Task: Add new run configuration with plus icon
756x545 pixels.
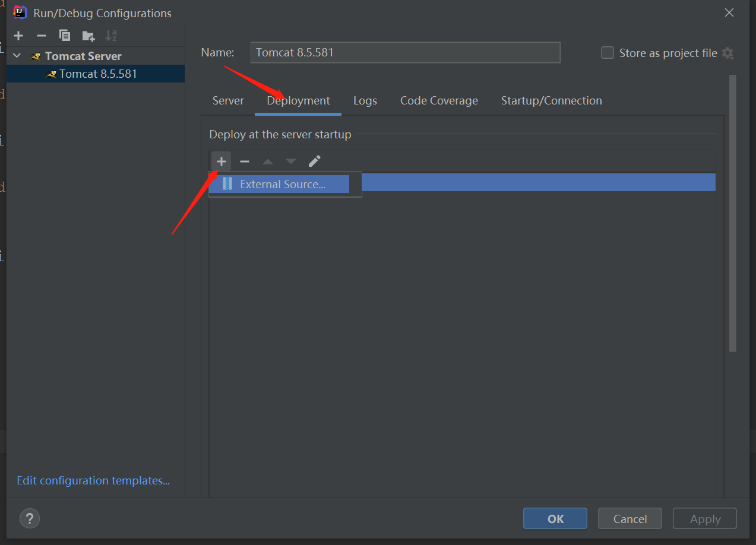Action: point(18,36)
